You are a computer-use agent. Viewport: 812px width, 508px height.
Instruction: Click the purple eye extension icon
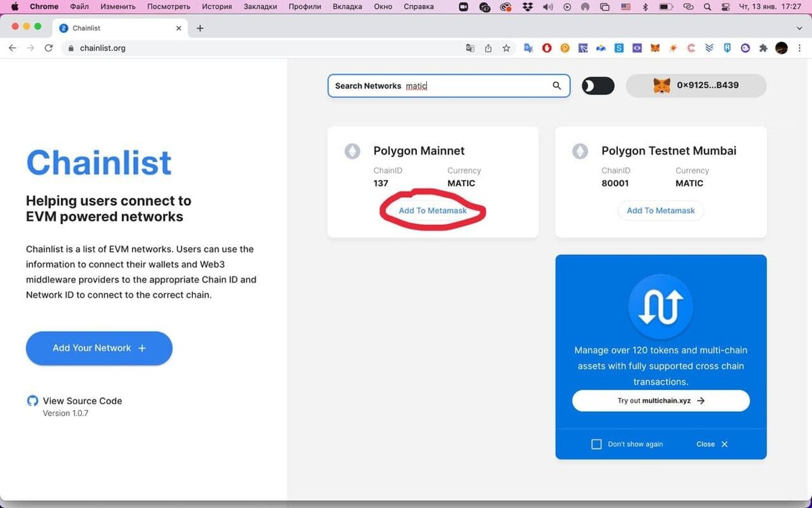pos(637,48)
